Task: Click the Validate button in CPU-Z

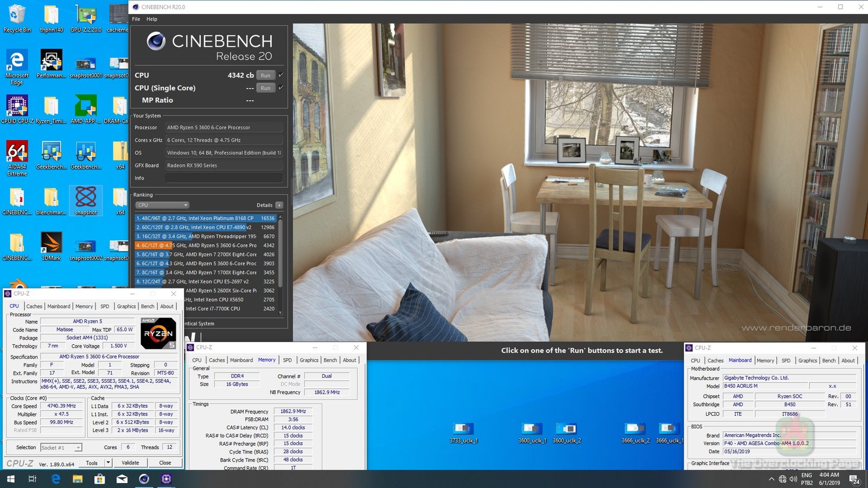Action: coord(130,463)
